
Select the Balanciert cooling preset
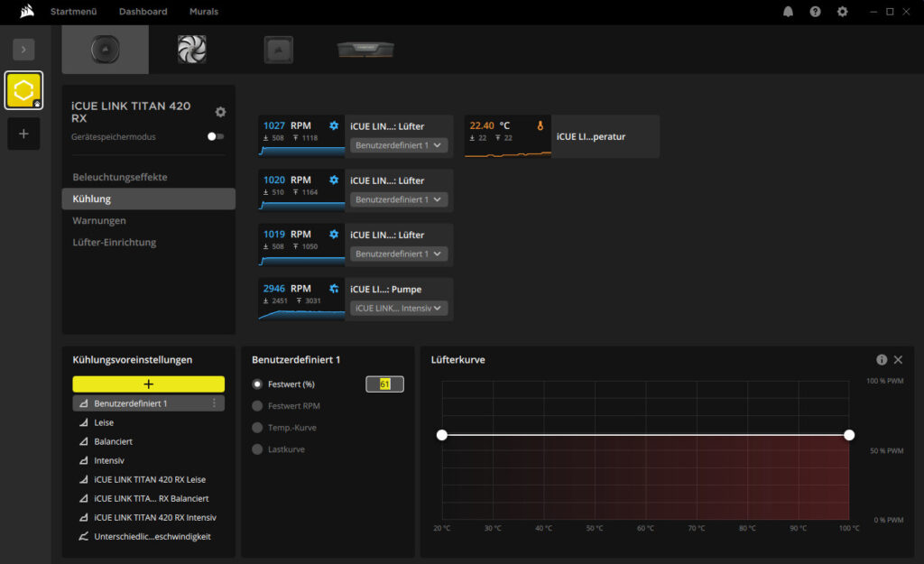(113, 441)
